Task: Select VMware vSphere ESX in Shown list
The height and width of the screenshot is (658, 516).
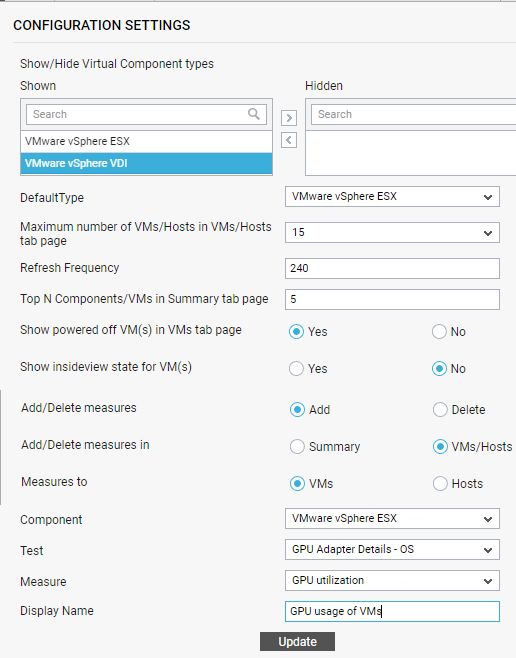Action: (x=146, y=141)
